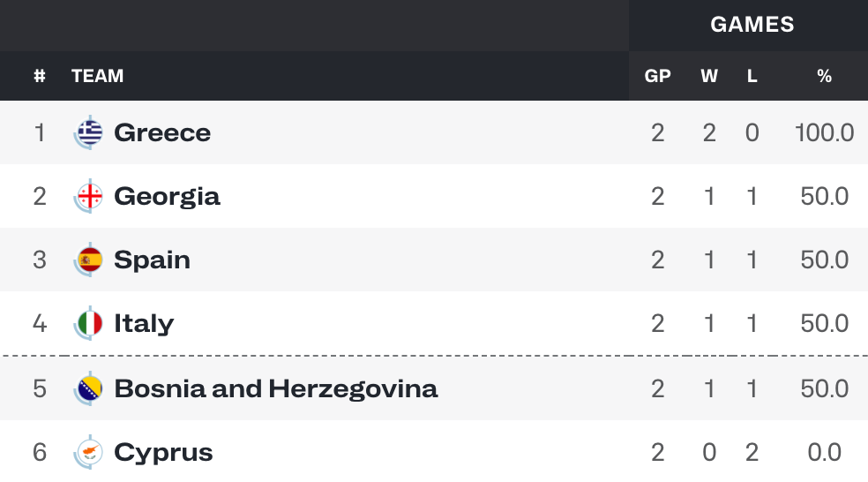Open the Greece team link

[x=162, y=133]
